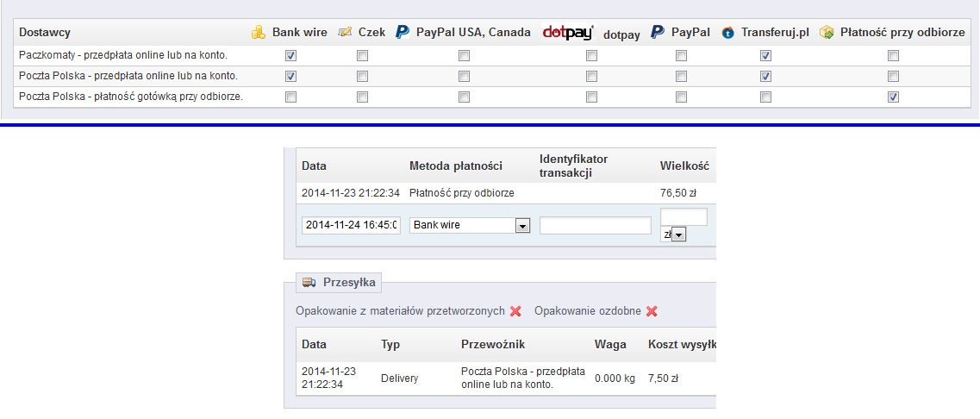The height and width of the screenshot is (419, 980).
Task: Check Bank wire for płatność gotówką row
Action: point(290,97)
